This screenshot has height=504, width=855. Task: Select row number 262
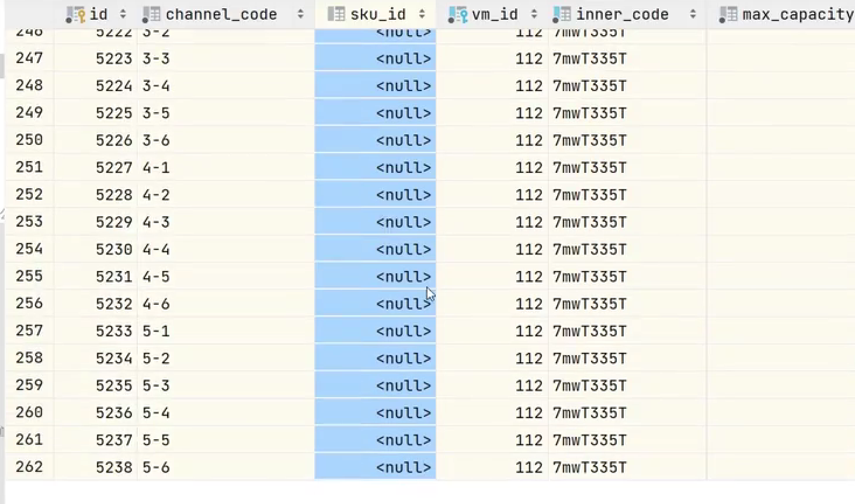29,467
